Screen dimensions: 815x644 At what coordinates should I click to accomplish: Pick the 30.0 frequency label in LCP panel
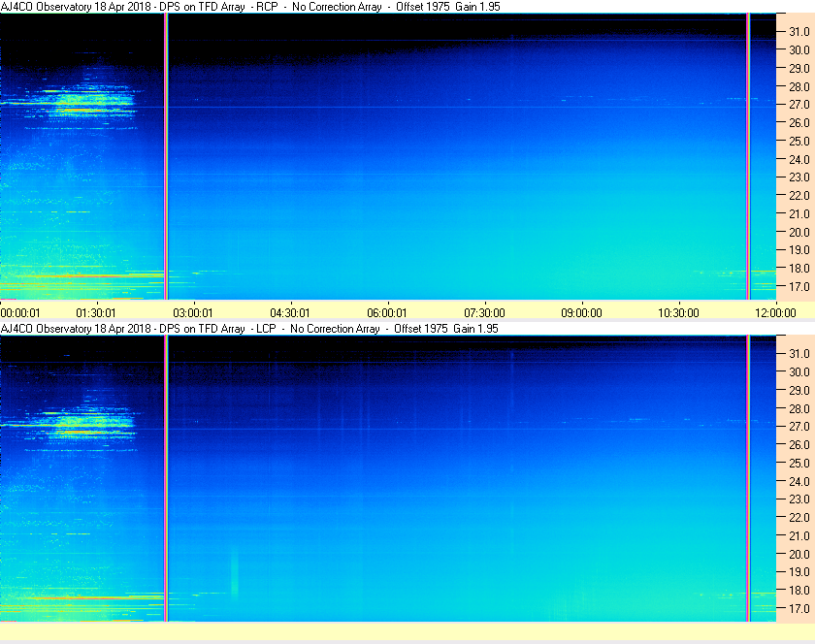[x=799, y=371]
